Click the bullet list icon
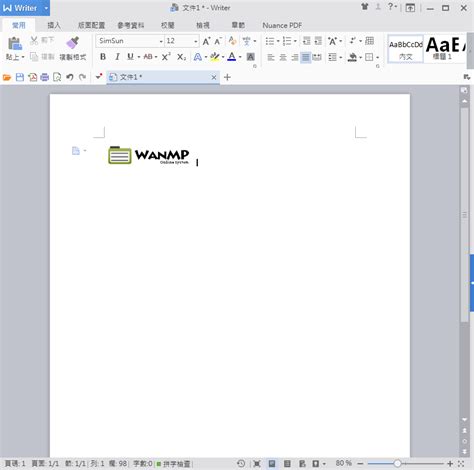Screen dimensions: 474x470 [x=270, y=41]
